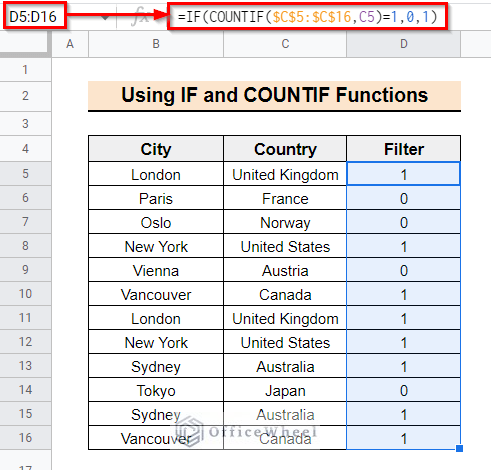Select the Sydney cell in row 13

click(x=156, y=366)
